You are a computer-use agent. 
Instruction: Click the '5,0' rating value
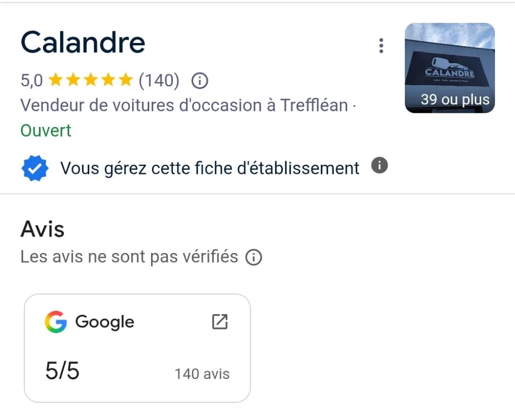click(x=32, y=80)
